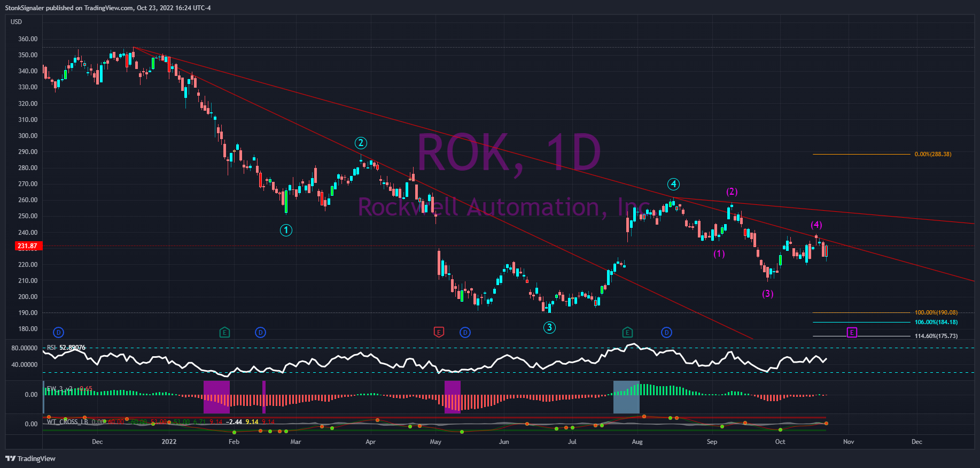Click the earliest blue D dividend marker before December
Viewport: 980px width, 468px height.
(x=59, y=333)
